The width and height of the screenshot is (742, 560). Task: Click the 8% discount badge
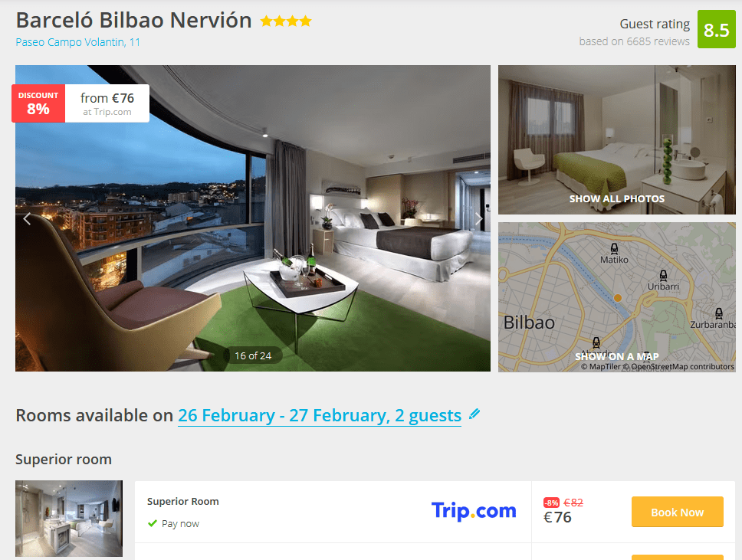38,103
